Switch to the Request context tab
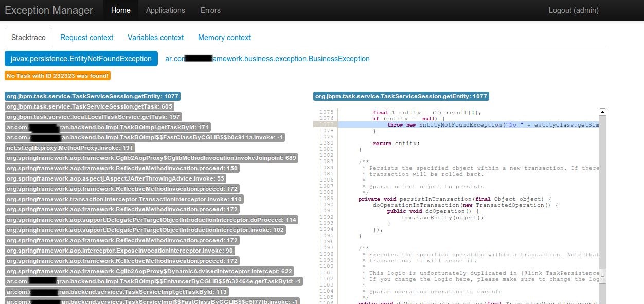644x304 pixels. coord(87,38)
